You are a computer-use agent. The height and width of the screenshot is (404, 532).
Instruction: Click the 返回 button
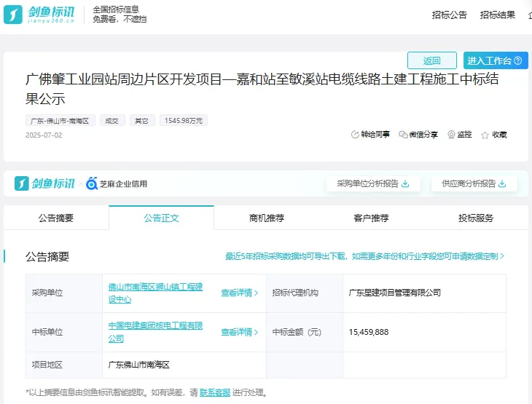coord(431,60)
